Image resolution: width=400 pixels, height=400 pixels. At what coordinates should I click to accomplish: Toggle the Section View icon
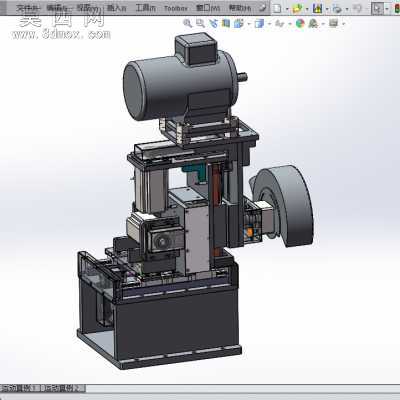tap(226, 23)
